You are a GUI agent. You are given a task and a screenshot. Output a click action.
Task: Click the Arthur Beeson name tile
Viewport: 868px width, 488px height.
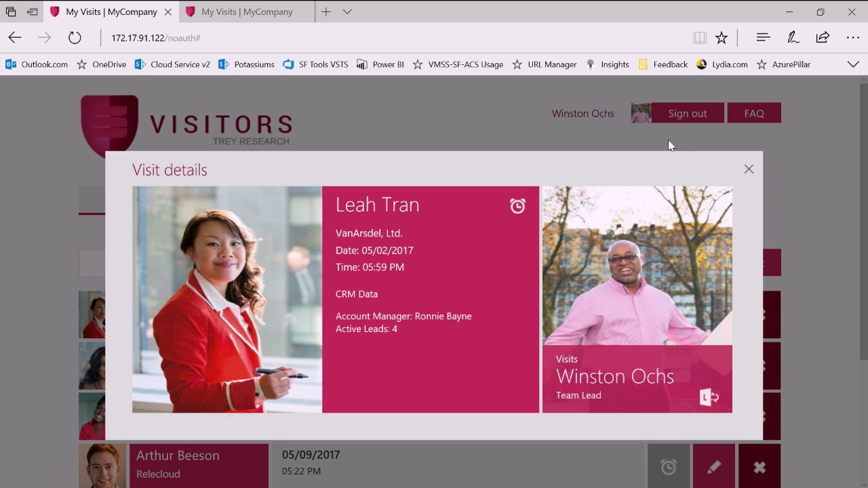coord(199,466)
